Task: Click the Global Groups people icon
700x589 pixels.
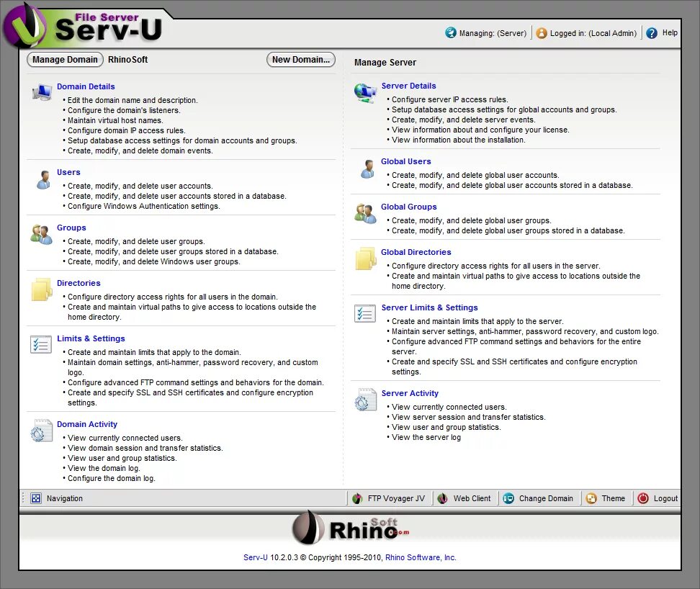Action: (365, 214)
